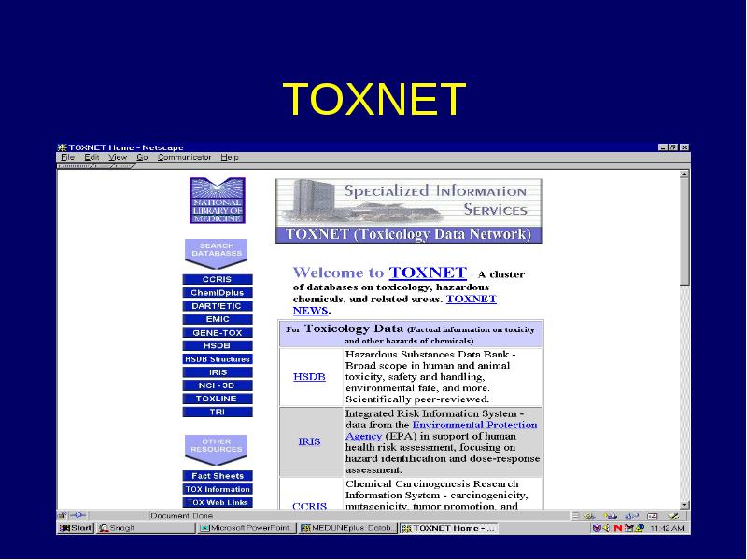Image resolution: width=747 pixels, height=560 pixels.
Task: Click the page scrollbar down arrow
Action: tap(684, 505)
